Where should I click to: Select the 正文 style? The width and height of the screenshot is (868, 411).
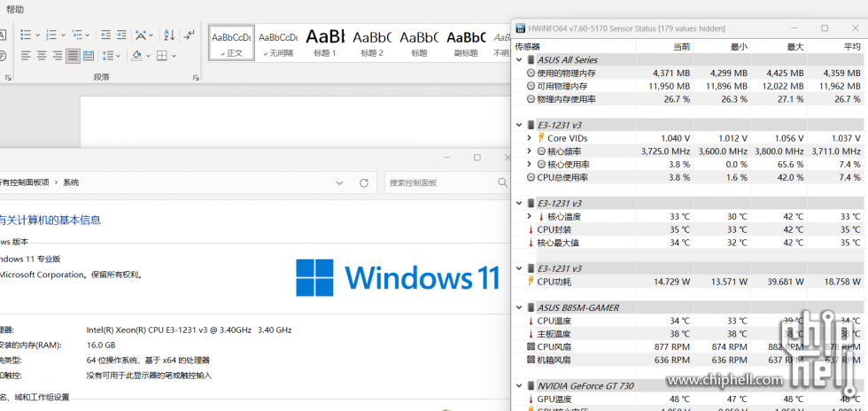[231, 43]
